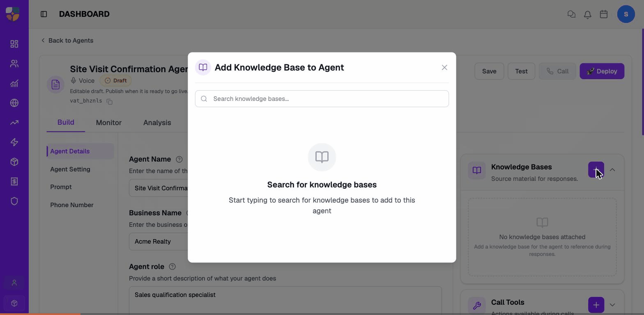Open the chat messages header icon

(571, 14)
